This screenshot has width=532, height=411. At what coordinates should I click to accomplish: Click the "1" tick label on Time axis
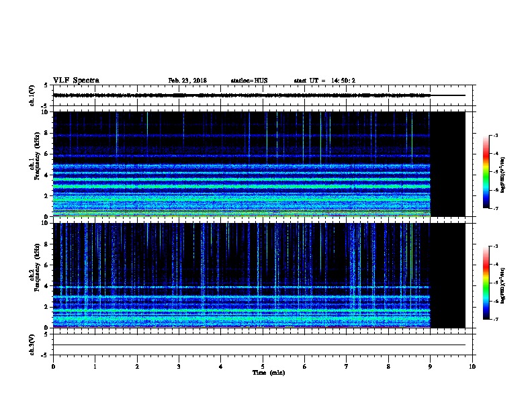pyautogui.click(x=95, y=367)
